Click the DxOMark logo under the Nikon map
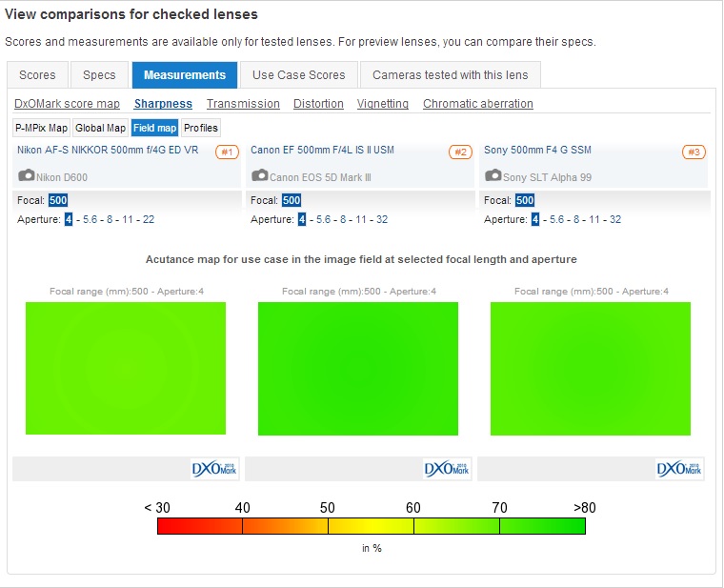This screenshot has height=588, width=724. (214, 469)
